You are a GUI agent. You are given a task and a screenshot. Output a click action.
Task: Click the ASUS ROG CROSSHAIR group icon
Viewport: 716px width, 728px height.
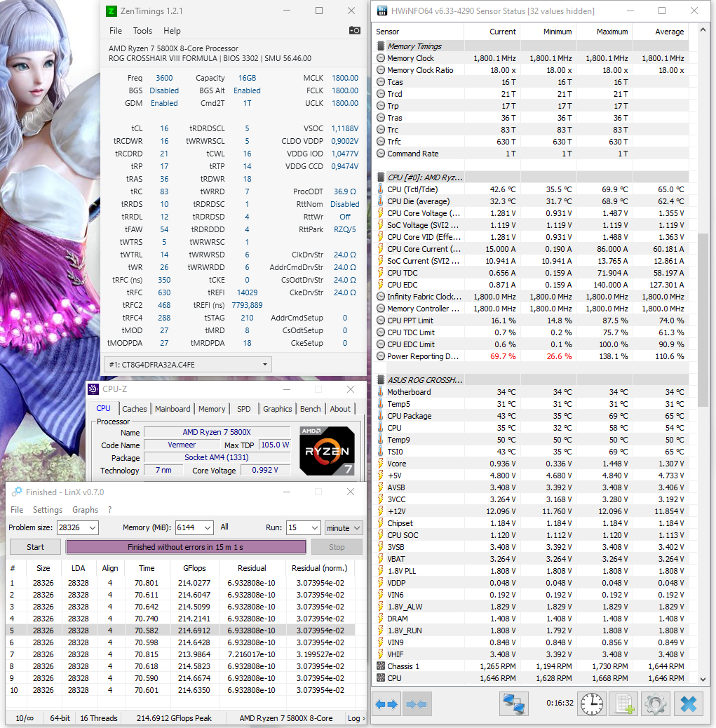381,380
